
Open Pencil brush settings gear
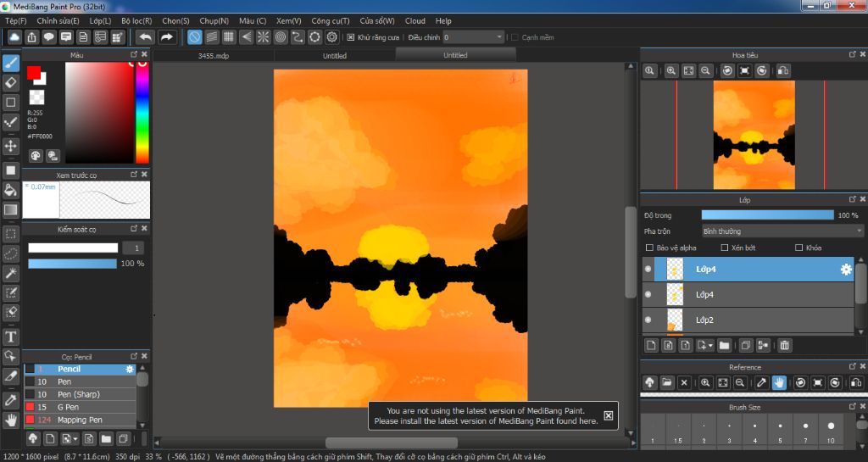[x=130, y=369]
